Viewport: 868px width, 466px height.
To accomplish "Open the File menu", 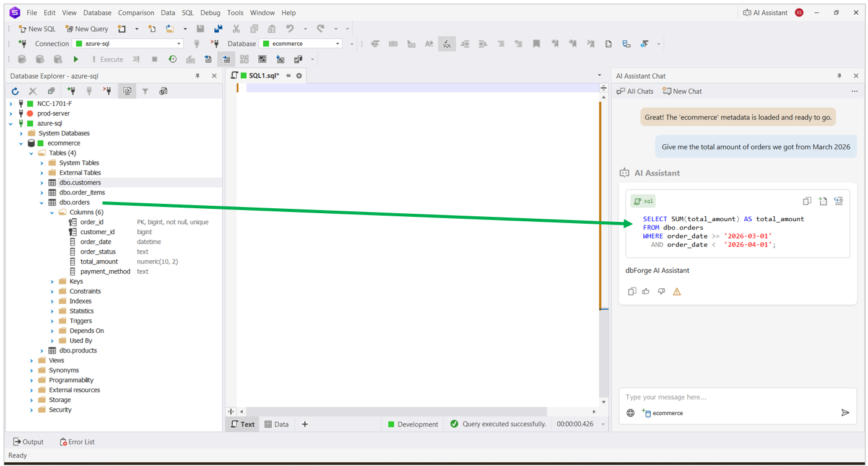I will tap(32, 12).
